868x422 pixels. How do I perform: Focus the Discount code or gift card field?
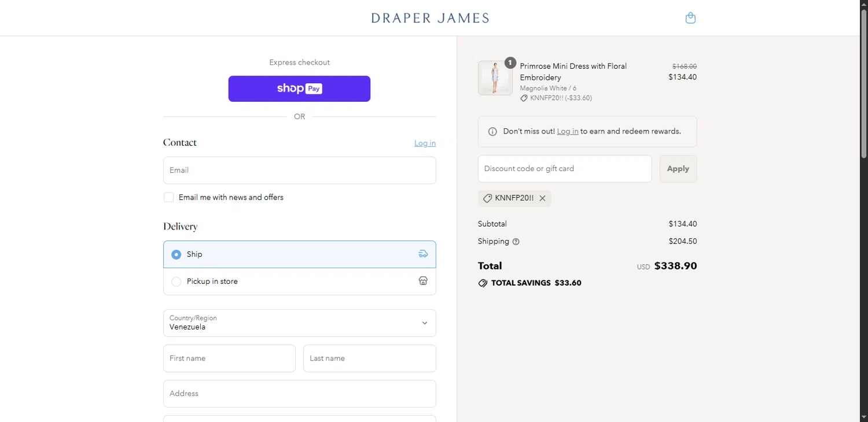coord(565,169)
